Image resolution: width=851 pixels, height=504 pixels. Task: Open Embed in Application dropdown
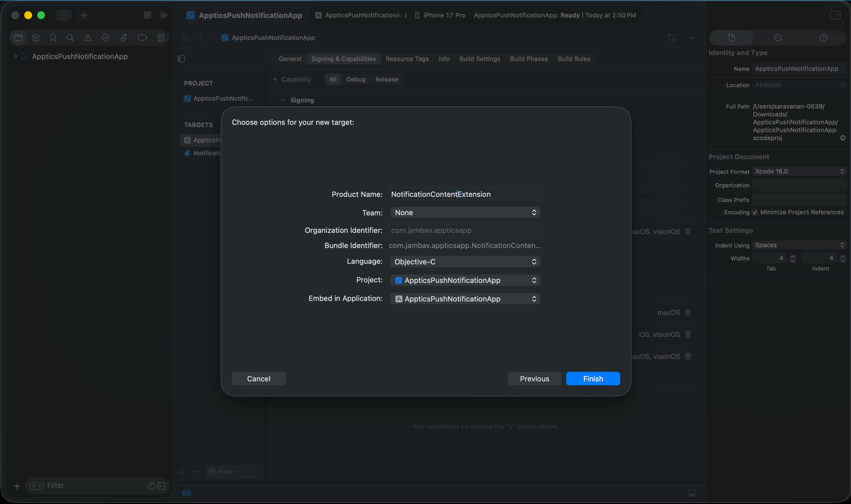click(x=465, y=299)
